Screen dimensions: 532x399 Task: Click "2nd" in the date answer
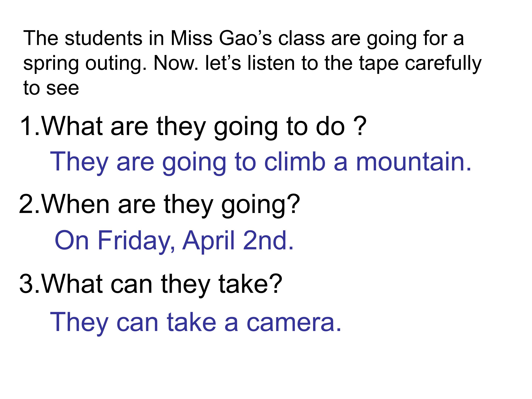coord(268,240)
